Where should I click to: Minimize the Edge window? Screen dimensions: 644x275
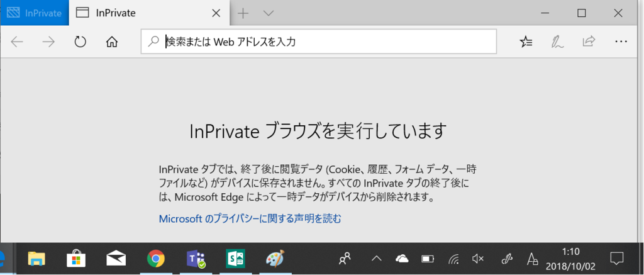[545, 13]
